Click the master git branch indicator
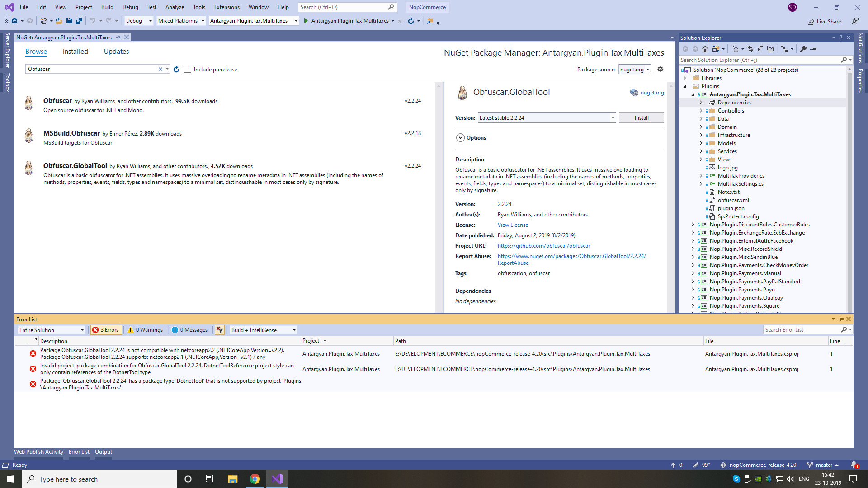 [x=823, y=465]
